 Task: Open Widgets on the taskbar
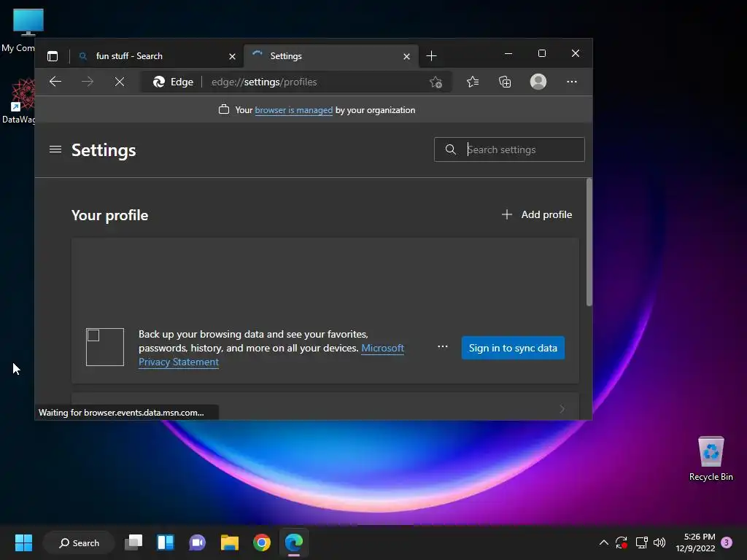pyautogui.click(x=166, y=542)
